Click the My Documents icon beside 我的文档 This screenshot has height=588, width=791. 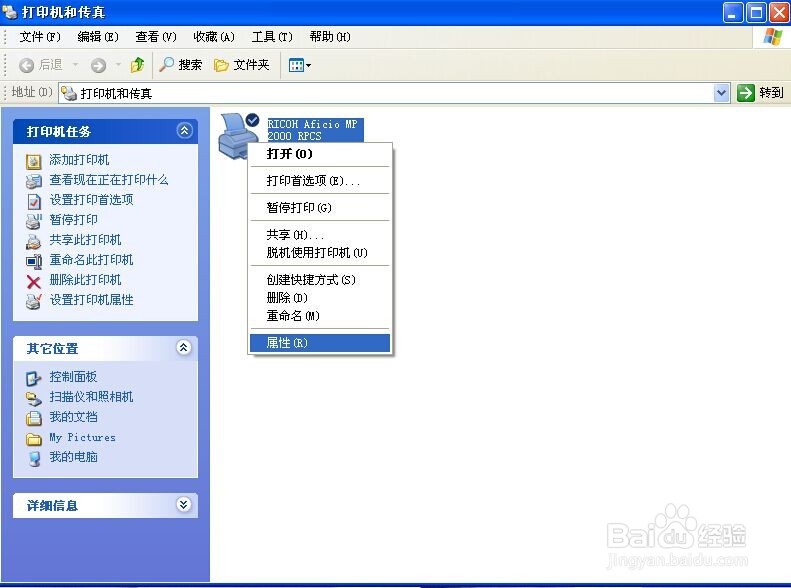34,418
